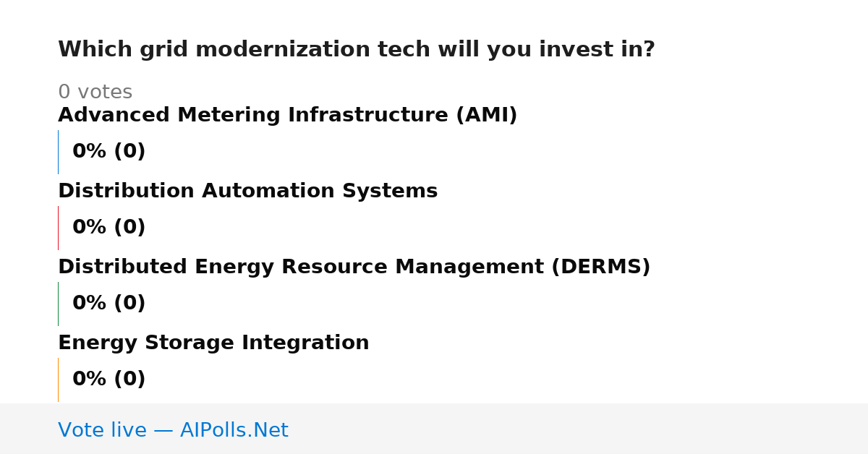Viewport: 868px width, 454px height.
Task: Click the 0% (0) result under Energy Storage Integration
Action: click(109, 380)
